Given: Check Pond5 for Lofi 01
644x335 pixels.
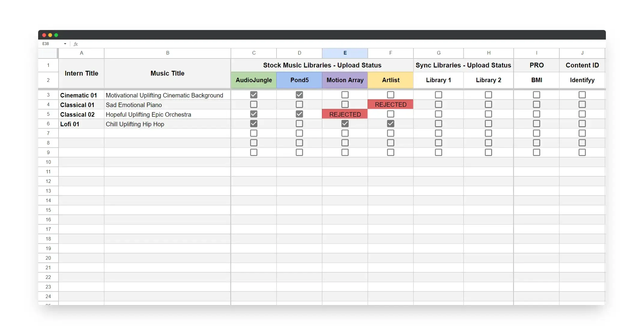Looking at the screenshot, I should click(x=299, y=124).
